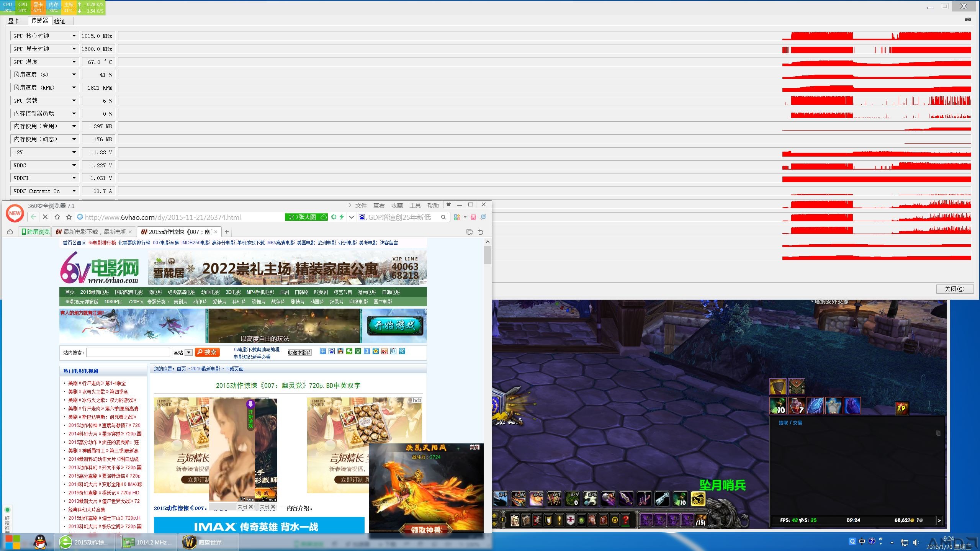Image resolution: width=980 pixels, height=551 pixels.
Task: Click 关闭(C) button in GPU-Z window
Action: (954, 289)
